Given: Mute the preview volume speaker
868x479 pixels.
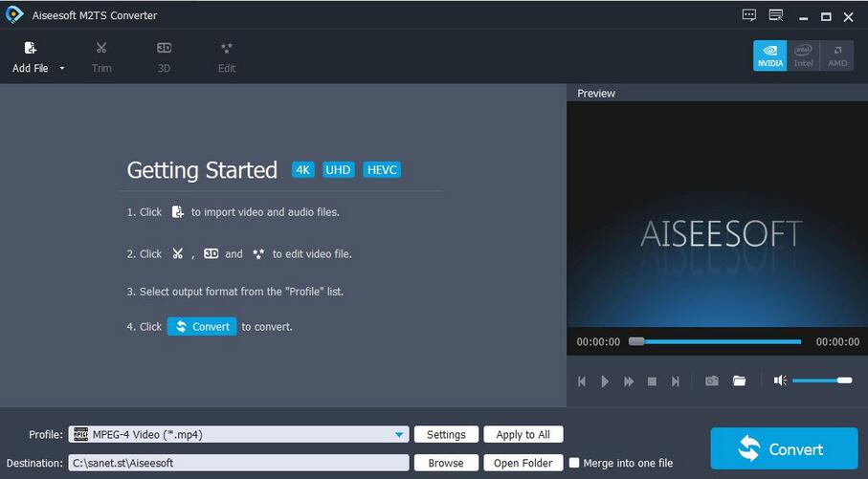Looking at the screenshot, I should pos(780,380).
